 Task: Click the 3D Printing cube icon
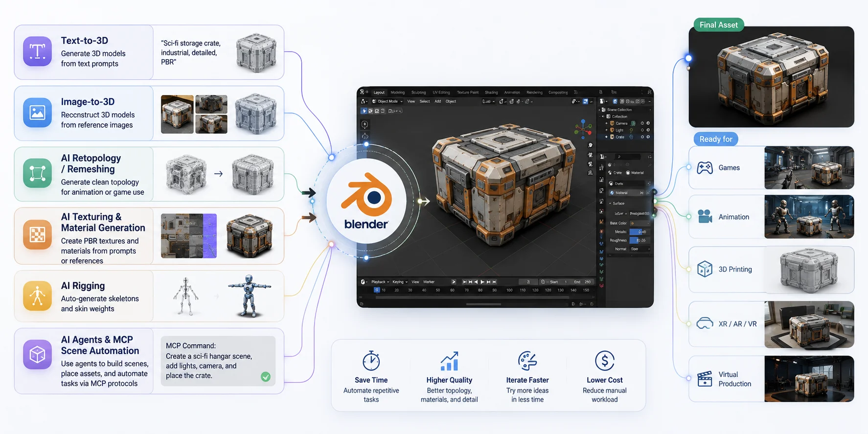point(705,269)
